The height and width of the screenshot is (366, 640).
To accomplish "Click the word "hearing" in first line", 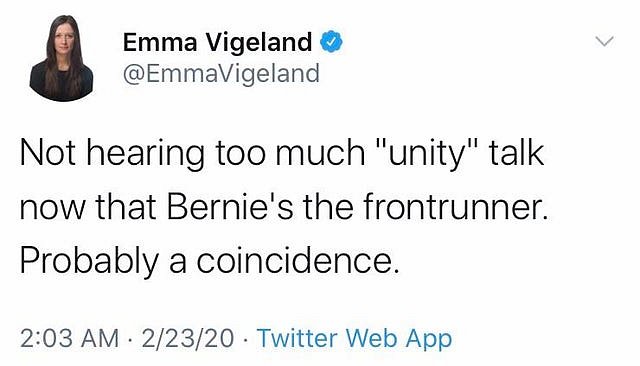I will click(x=145, y=154).
